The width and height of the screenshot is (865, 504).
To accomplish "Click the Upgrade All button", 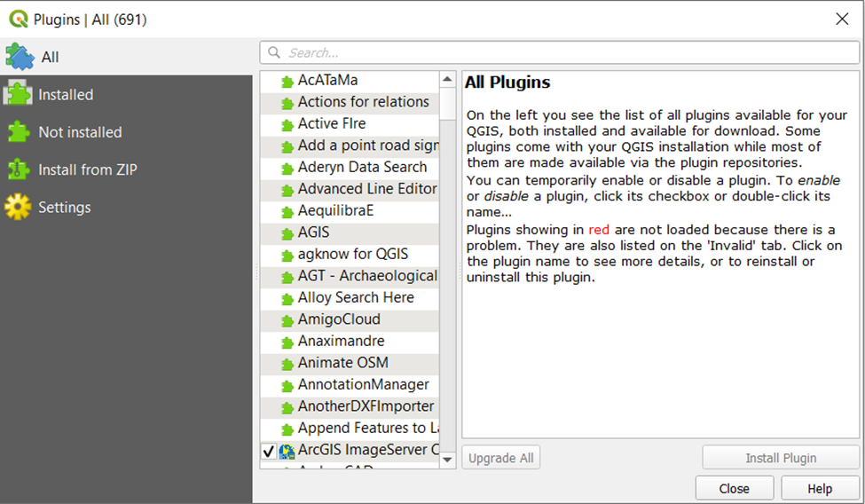I will (x=501, y=458).
